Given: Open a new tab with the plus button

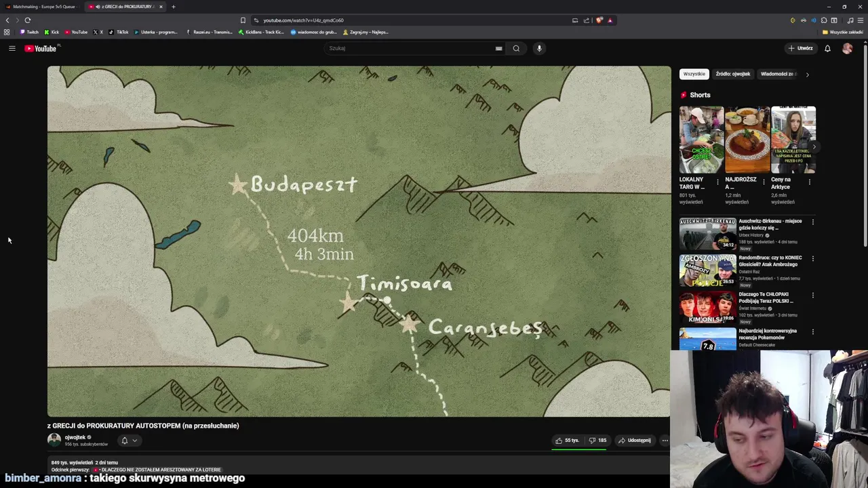Looking at the screenshot, I should click(x=173, y=7).
